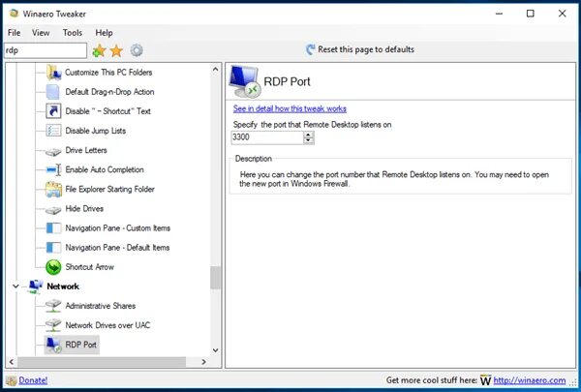Open 'See in detail how this tweak works' link
Image resolution: width=581 pixels, height=392 pixels.
(x=290, y=108)
